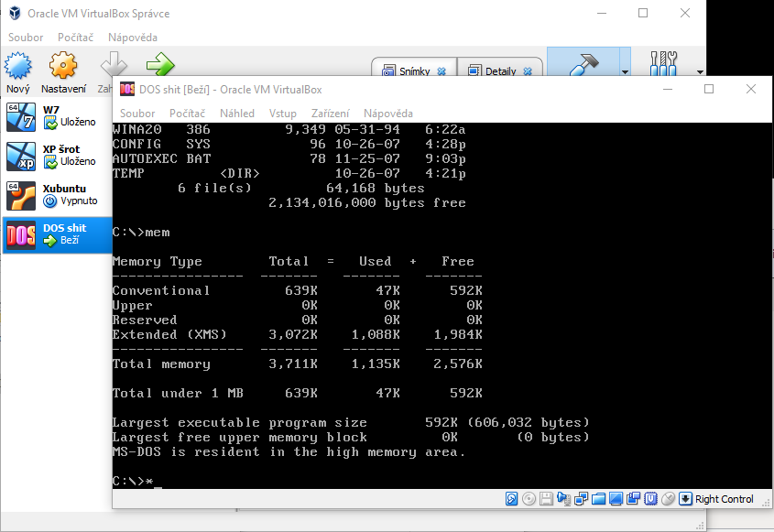Click the C:\> prompt cursor in DOS screen

point(158,487)
